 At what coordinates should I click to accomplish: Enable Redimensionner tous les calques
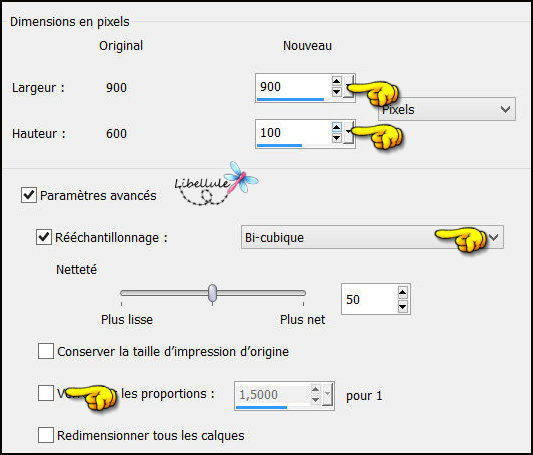[x=46, y=435]
